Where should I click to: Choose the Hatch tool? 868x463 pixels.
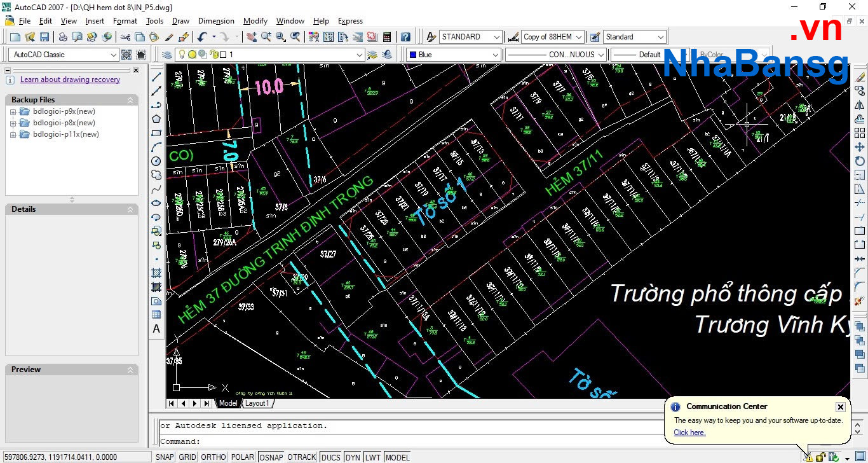coord(156,273)
